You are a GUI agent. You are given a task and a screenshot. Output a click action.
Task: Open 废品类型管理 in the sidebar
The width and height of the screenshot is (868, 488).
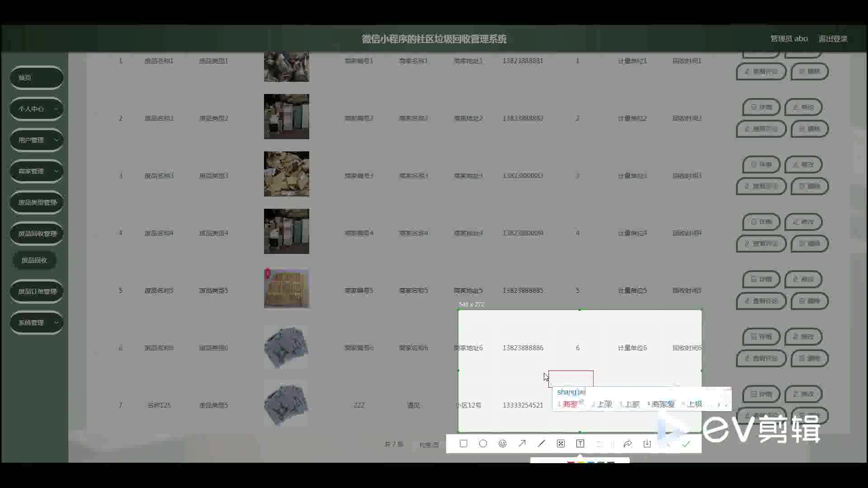click(x=37, y=202)
